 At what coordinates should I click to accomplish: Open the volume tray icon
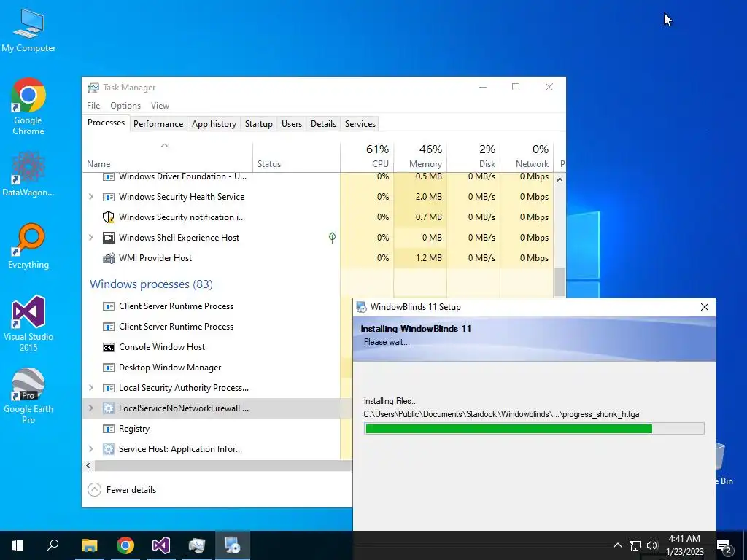[652, 545]
